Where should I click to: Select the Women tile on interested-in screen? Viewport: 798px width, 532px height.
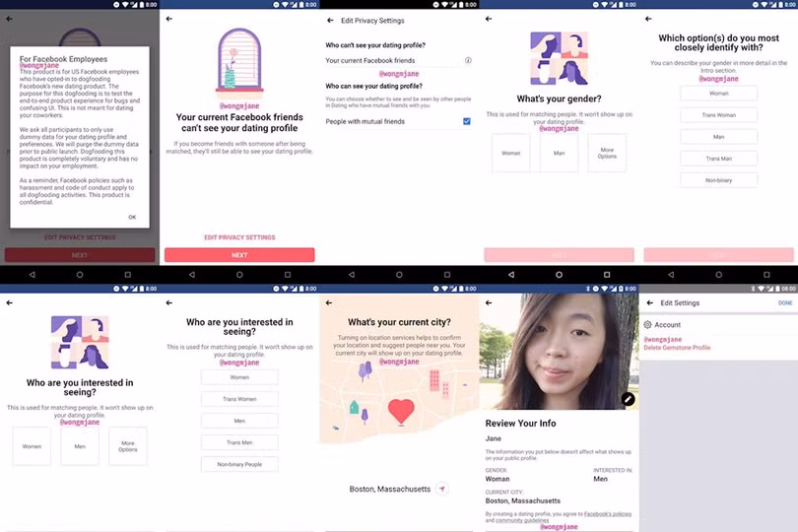[32, 446]
